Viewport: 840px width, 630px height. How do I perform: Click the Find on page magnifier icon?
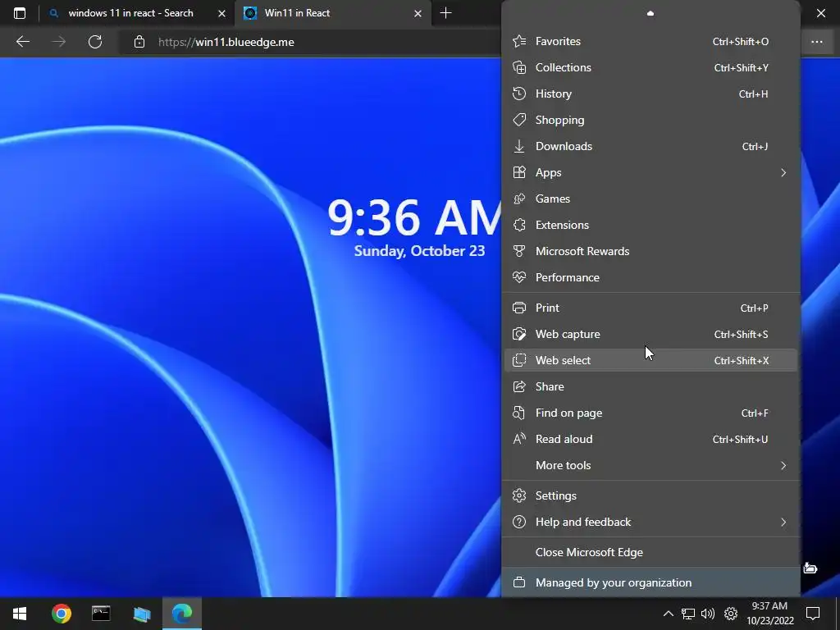tap(519, 413)
